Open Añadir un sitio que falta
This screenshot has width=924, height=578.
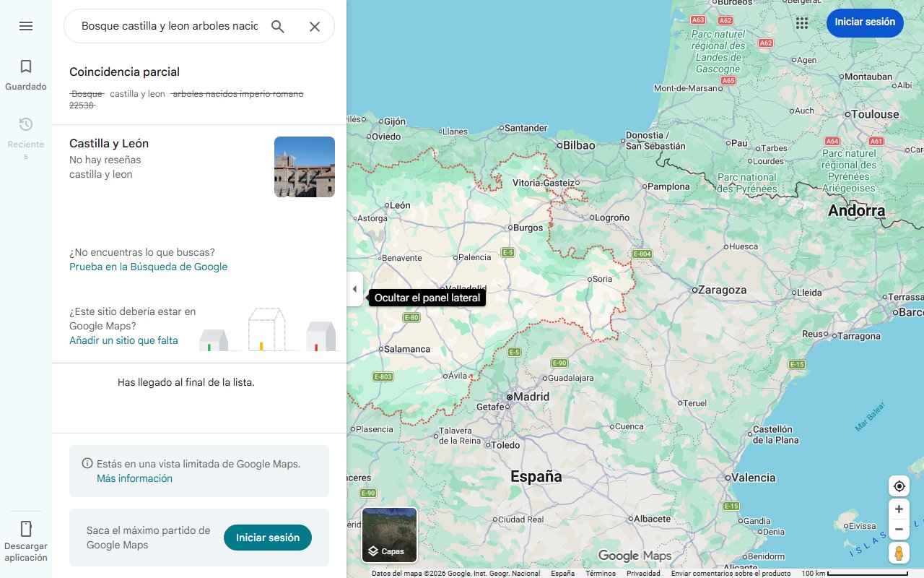pyautogui.click(x=123, y=340)
